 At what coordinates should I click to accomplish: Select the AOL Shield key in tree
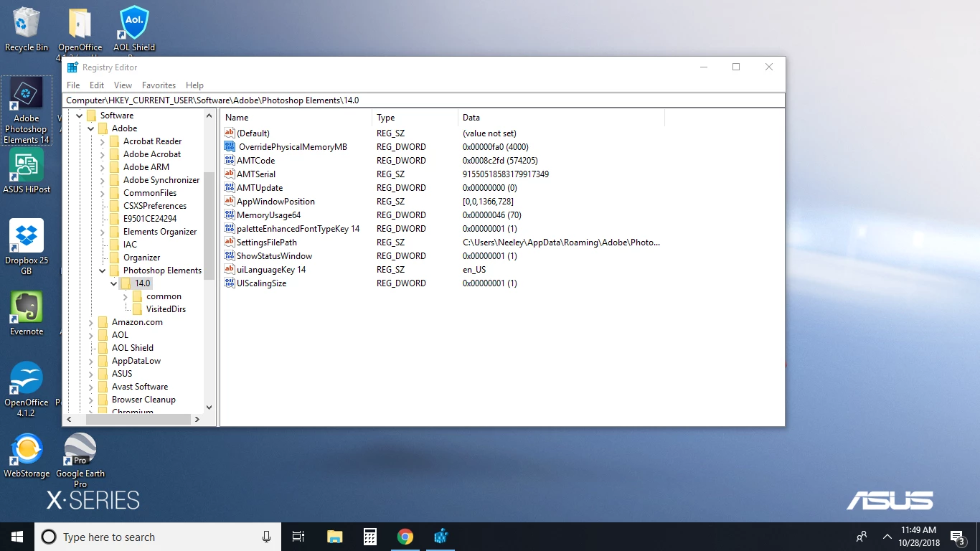[132, 348]
